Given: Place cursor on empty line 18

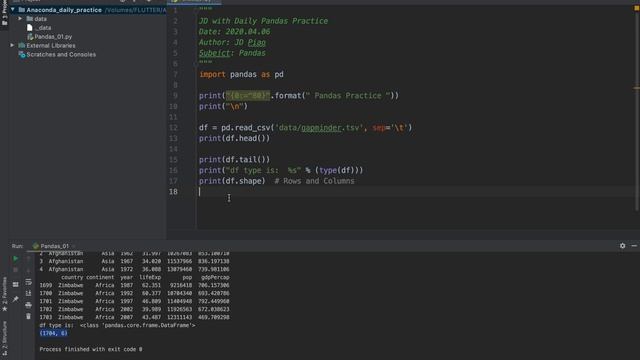Looking at the screenshot, I should [x=416, y=191].
